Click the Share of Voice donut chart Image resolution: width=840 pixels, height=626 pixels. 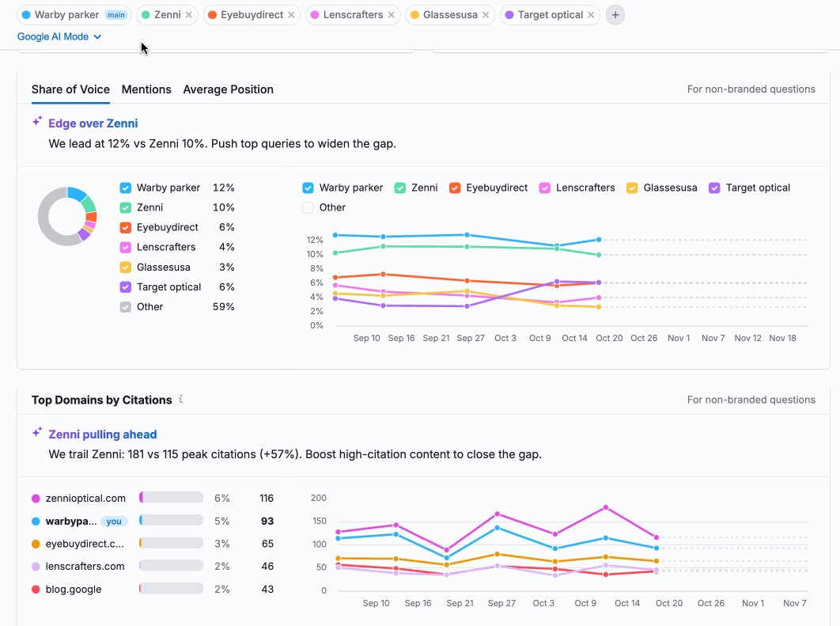(x=67, y=215)
